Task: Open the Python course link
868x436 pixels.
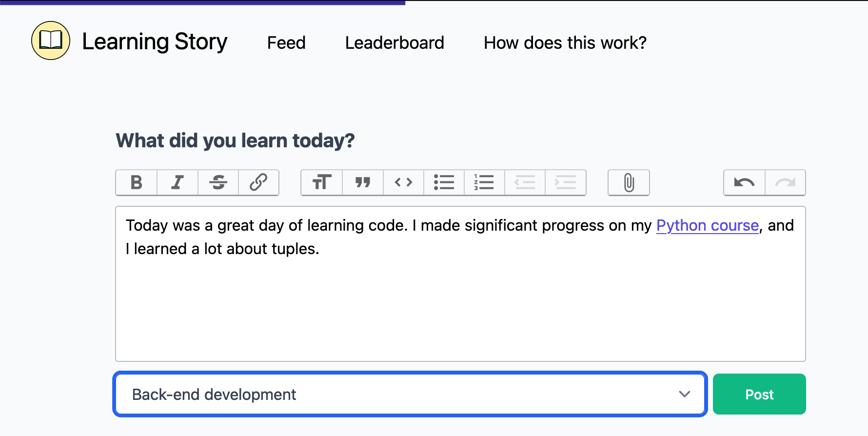Action: coord(707,225)
